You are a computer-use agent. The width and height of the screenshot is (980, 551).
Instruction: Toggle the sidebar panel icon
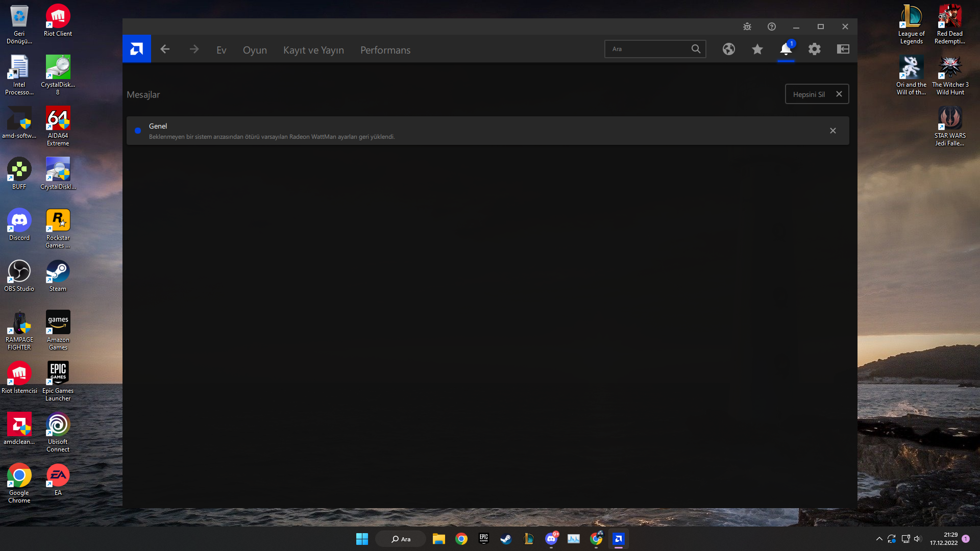pyautogui.click(x=843, y=49)
